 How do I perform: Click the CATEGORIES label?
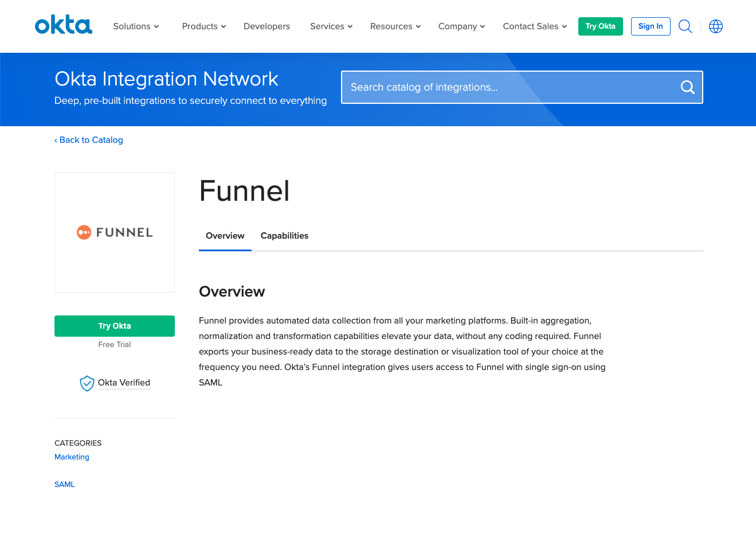[x=78, y=443]
